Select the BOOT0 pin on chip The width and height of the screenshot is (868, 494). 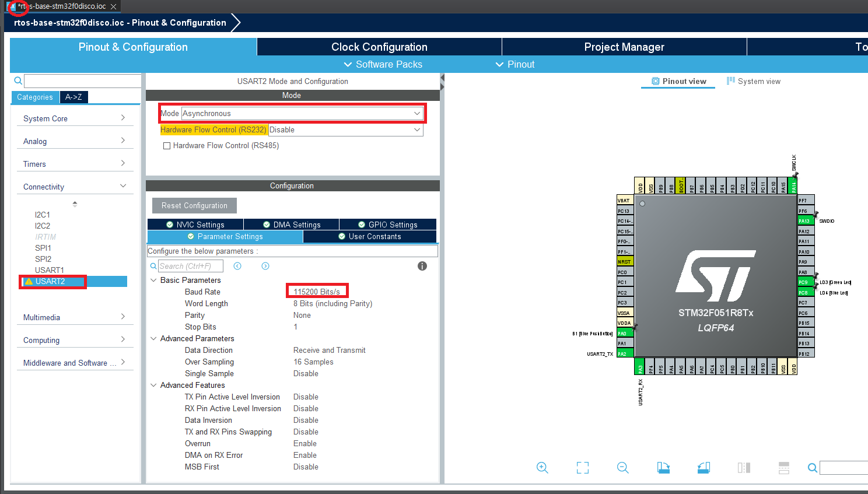coord(681,186)
